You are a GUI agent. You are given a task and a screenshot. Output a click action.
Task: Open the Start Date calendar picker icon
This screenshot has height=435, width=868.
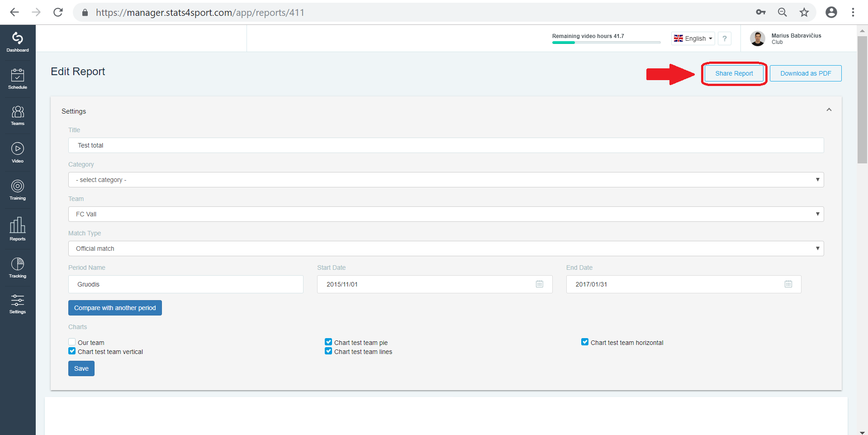(x=540, y=284)
